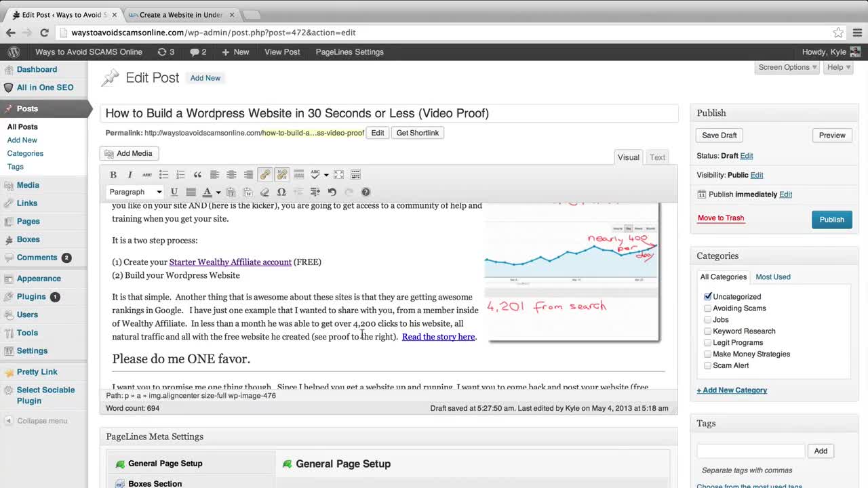The width and height of the screenshot is (868, 488).
Task: Align text center
Action: click(x=231, y=175)
